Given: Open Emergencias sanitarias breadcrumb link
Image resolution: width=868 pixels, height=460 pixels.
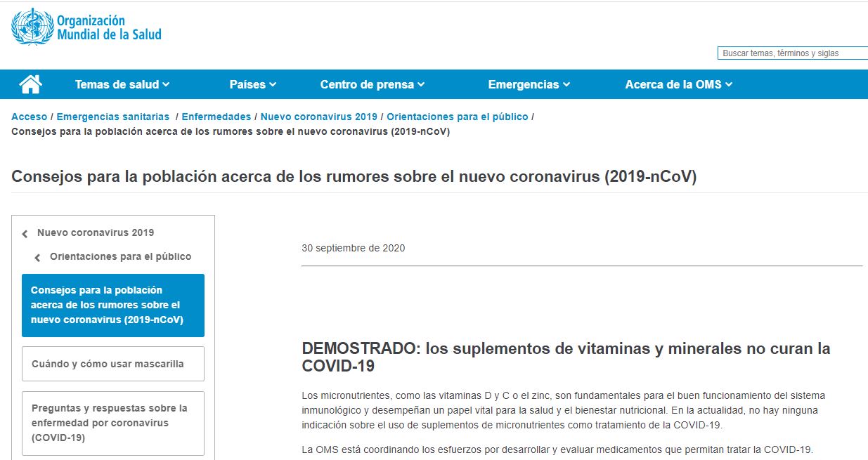Looking at the screenshot, I should (x=112, y=117).
